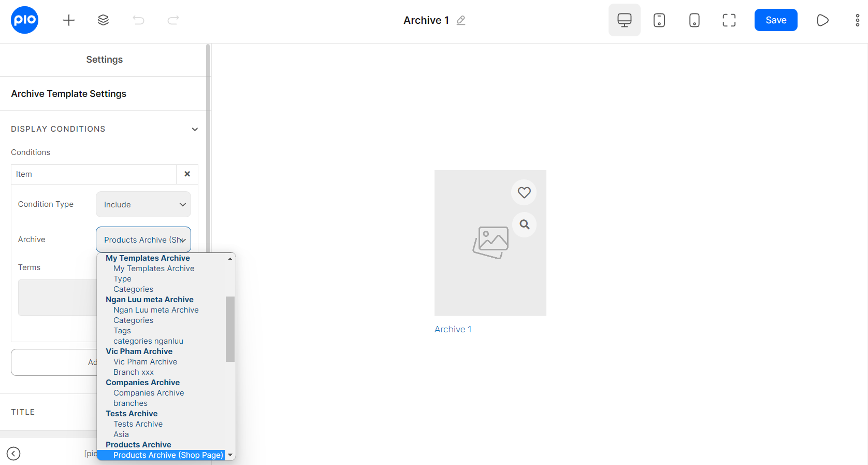Click the preview play icon
The height and width of the screenshot is (465, 868).
pyautogui.click(x=822, y=20)
